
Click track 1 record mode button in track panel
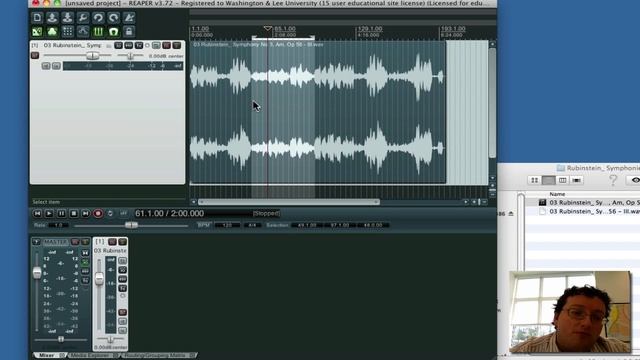[x=56, y=66]
